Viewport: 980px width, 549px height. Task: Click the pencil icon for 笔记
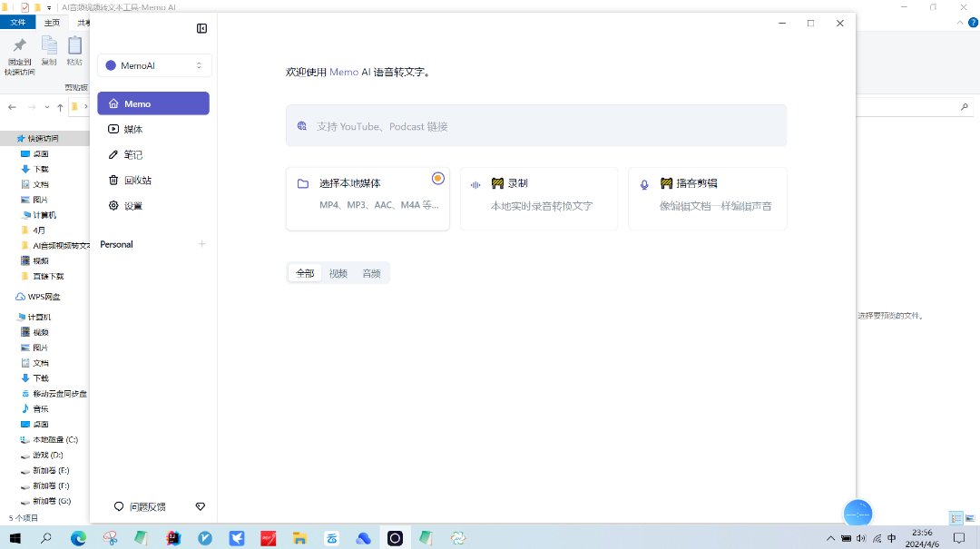click(113, 155)
